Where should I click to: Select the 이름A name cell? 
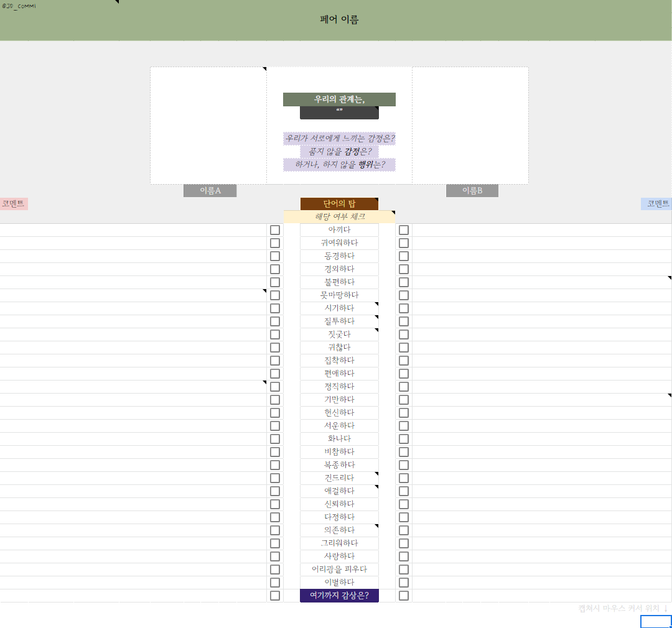click(x=210, y=190)
